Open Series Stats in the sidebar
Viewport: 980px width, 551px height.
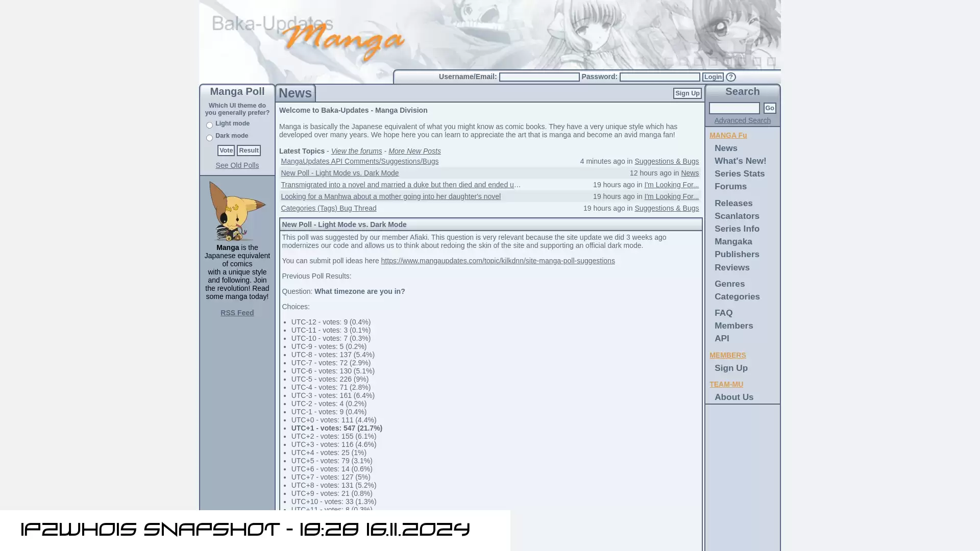[x=740, y=173]
